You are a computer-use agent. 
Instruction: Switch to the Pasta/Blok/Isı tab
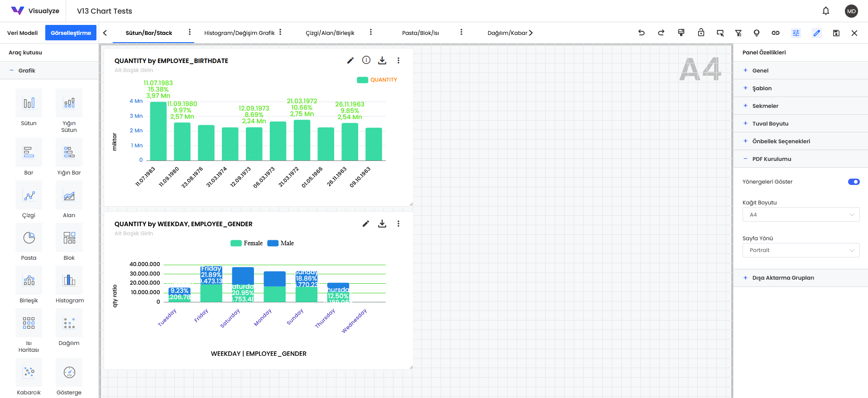click(x=420, y=33)
